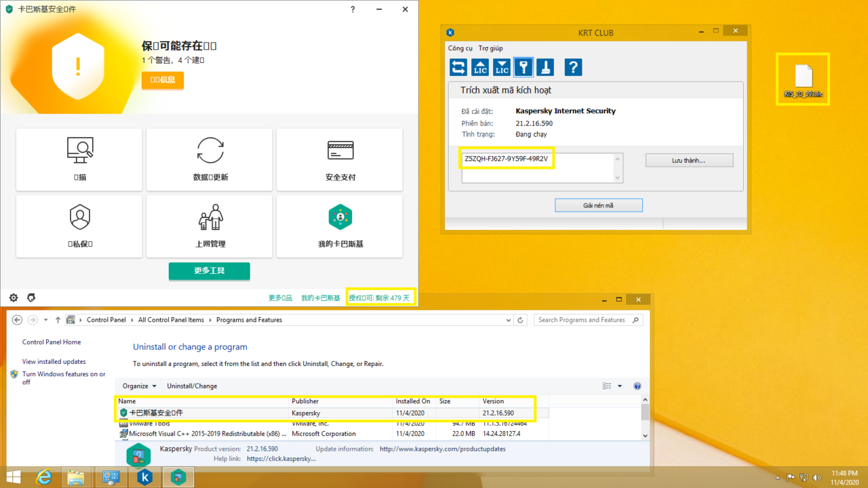
Task: Click the activation code text box
Action: click(542, 167)
